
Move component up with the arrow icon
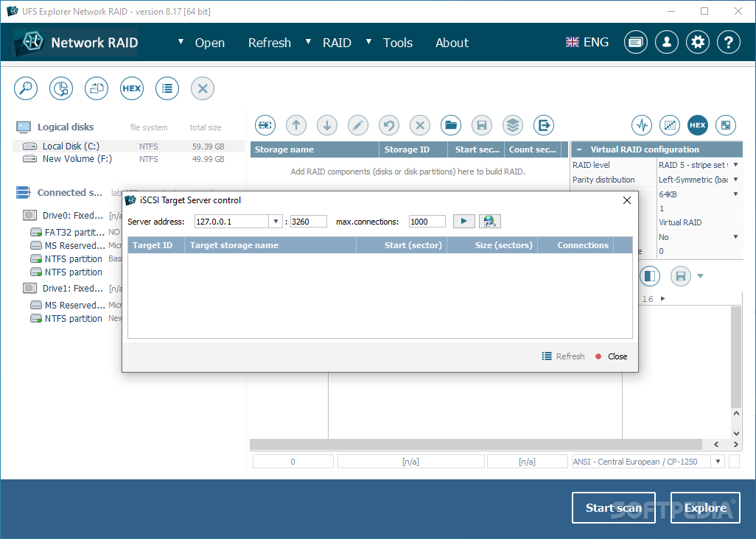[x=296, y=125]
